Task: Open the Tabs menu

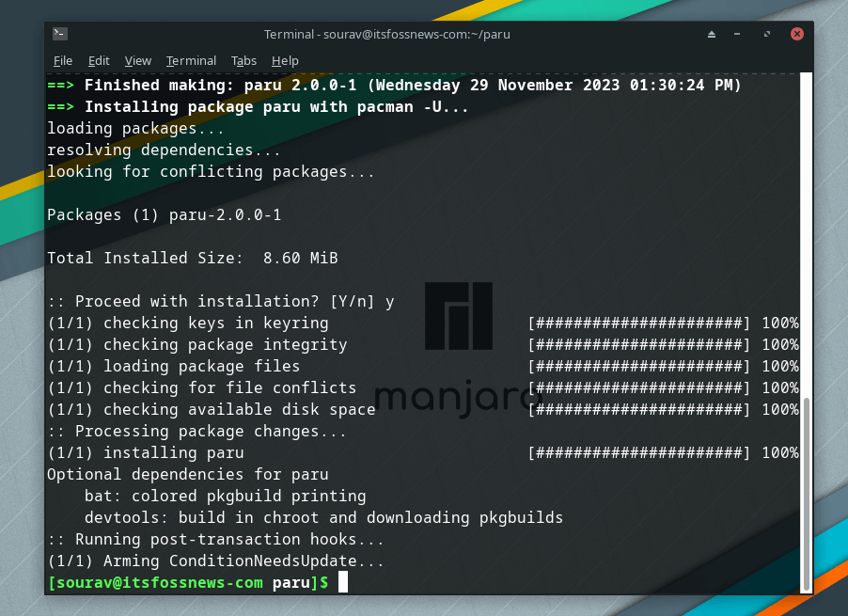Action: point(243,60)
